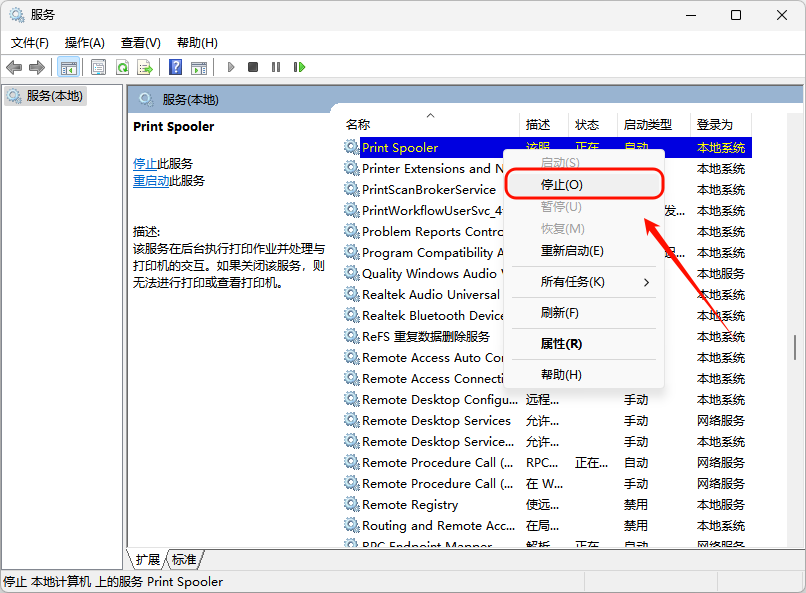
Task: Click the 重启动 service link
Action: pyautogui.click(x=151, y=180)
